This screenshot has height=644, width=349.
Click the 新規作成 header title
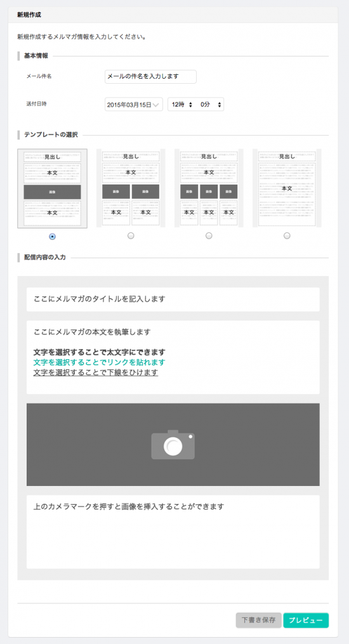29,15
